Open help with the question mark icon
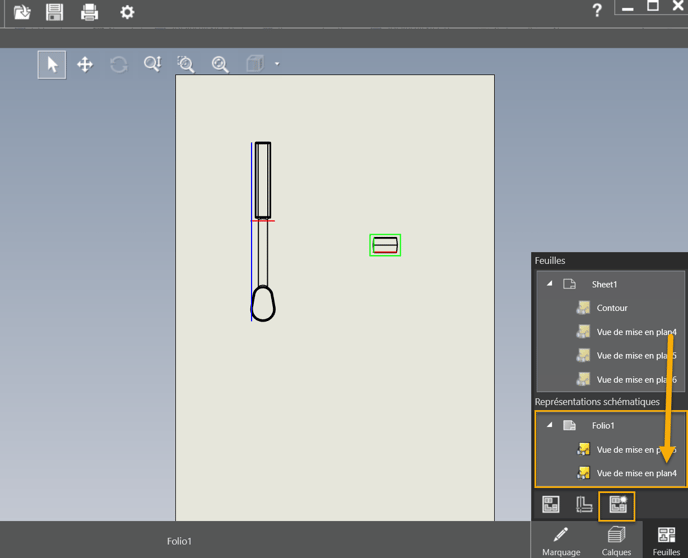This screenshot has height=558, width=688. pos(597,11)
